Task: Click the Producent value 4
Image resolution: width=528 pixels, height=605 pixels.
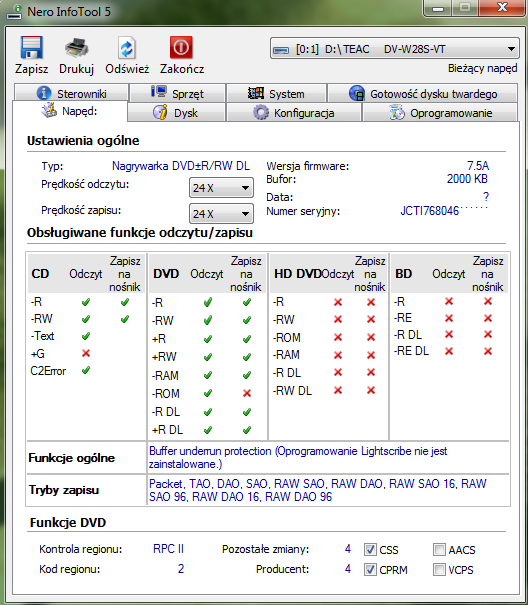Action: click(348, 569)
